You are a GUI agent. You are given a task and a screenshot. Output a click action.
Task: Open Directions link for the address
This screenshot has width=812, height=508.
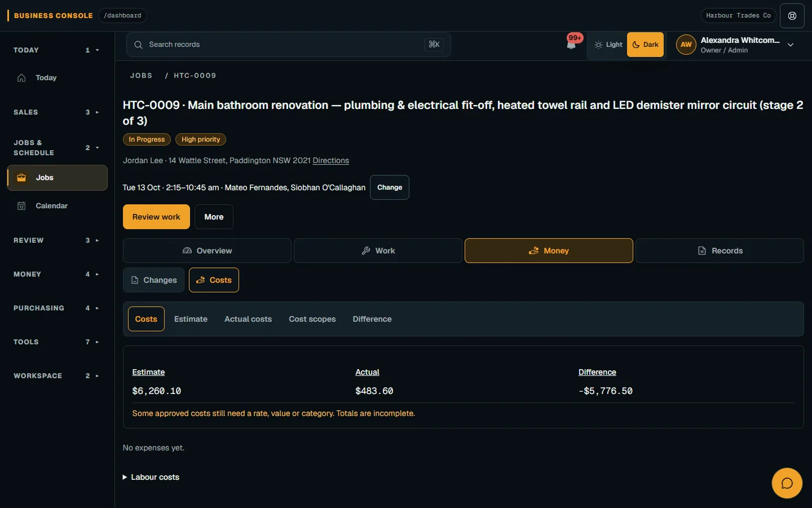(x=331, y=161)
